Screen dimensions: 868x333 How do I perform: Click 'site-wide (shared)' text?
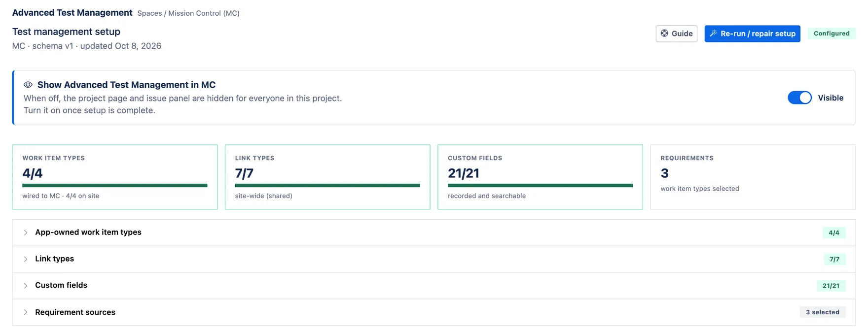[x=264, y=196]
